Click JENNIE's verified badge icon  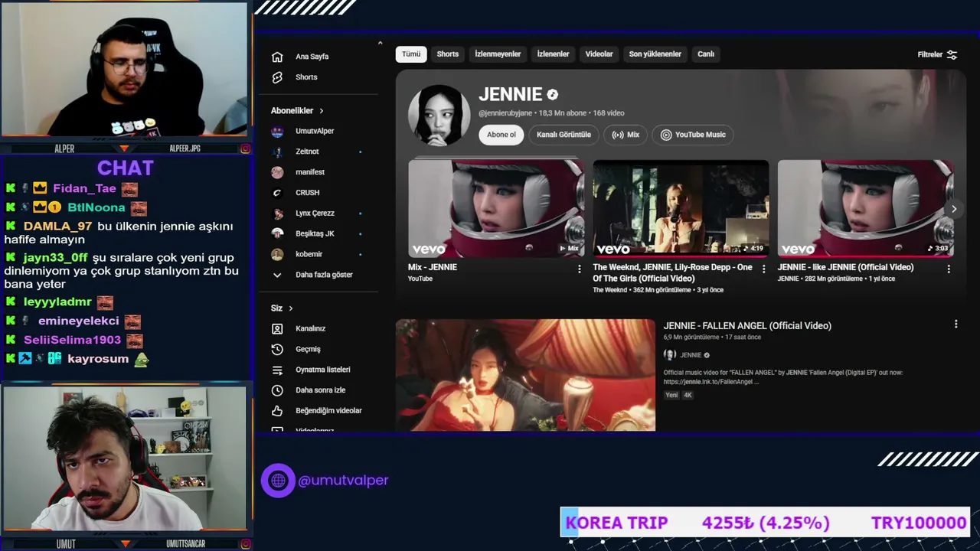tap(552, 95)
